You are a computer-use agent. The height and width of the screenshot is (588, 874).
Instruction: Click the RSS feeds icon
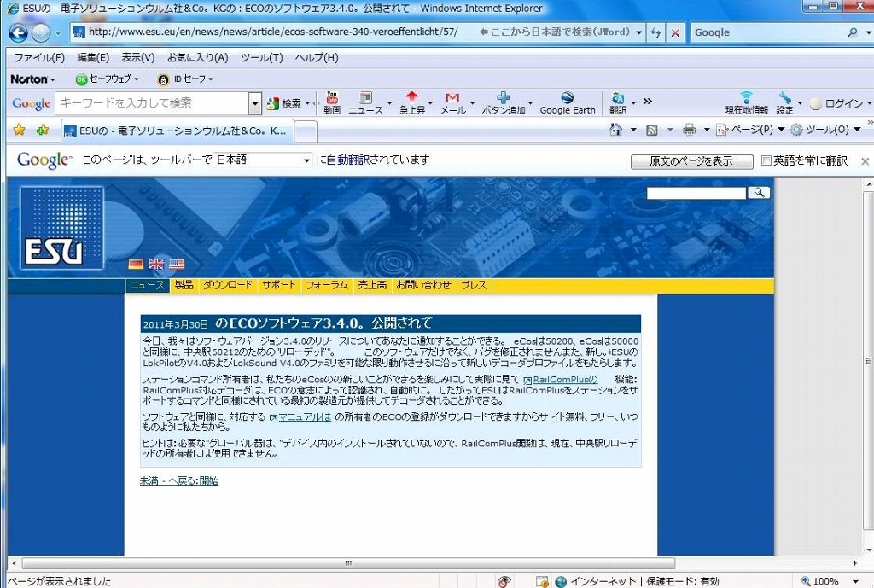click(x=651, y=130)
